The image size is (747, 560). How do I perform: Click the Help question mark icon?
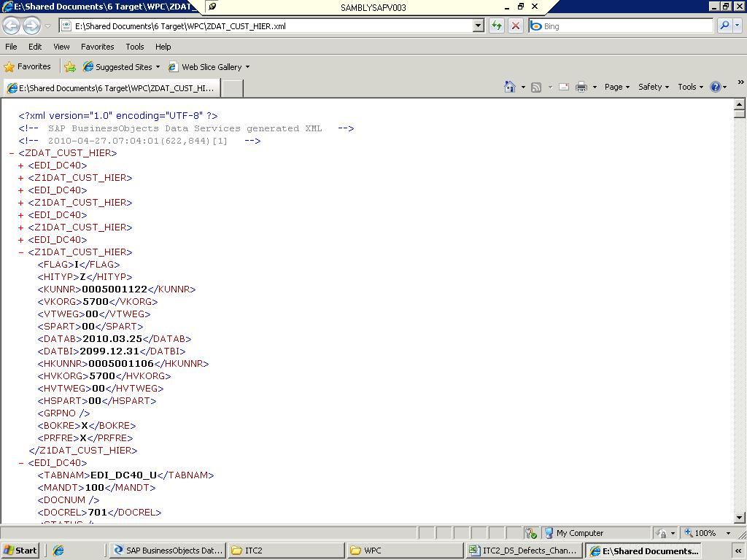tap(715, 87)
